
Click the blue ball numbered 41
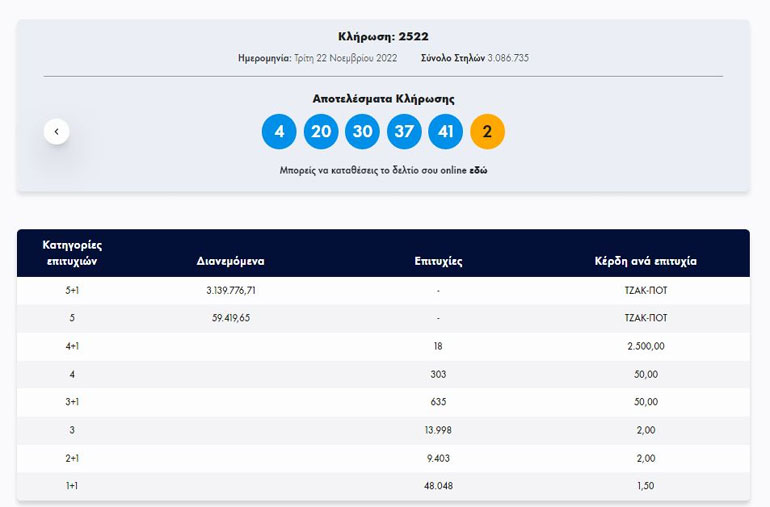(x=445, y=131)
